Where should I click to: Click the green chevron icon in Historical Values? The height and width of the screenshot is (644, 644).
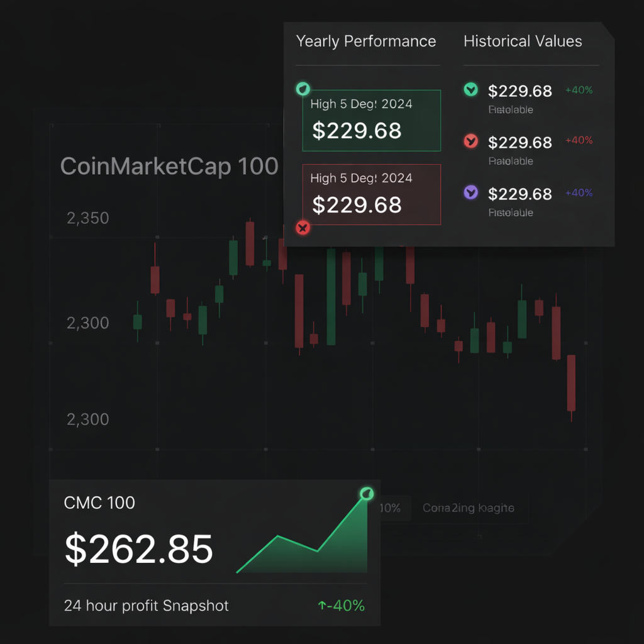click(x=470, y=90)
